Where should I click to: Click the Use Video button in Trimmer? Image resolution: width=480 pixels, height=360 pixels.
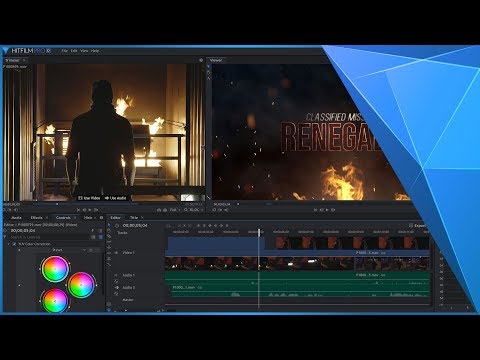click(89, 198)
